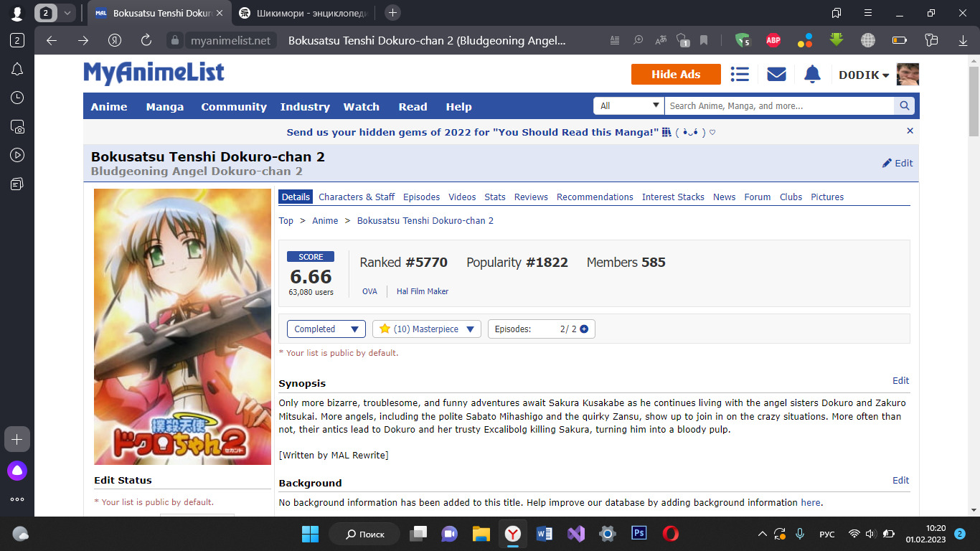
Task: Open the notifications bell icon on MyAnimeList
Action: [812, 75]
